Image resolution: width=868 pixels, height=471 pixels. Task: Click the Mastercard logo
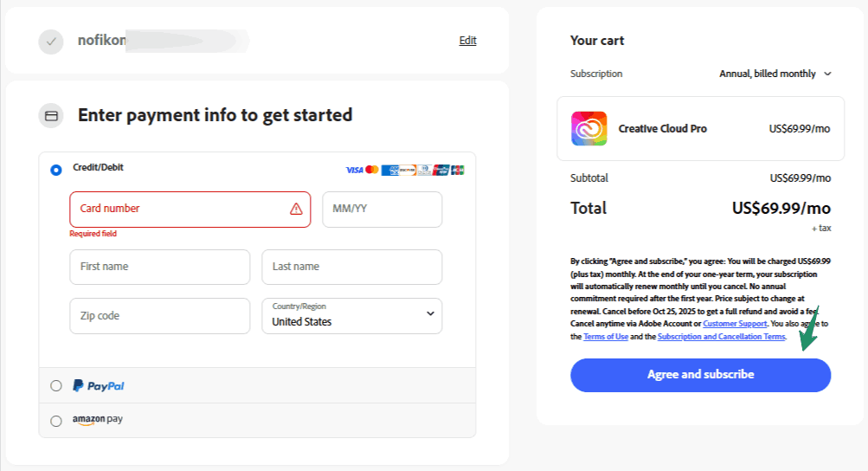pyautogui.click(x=372, y=170)
